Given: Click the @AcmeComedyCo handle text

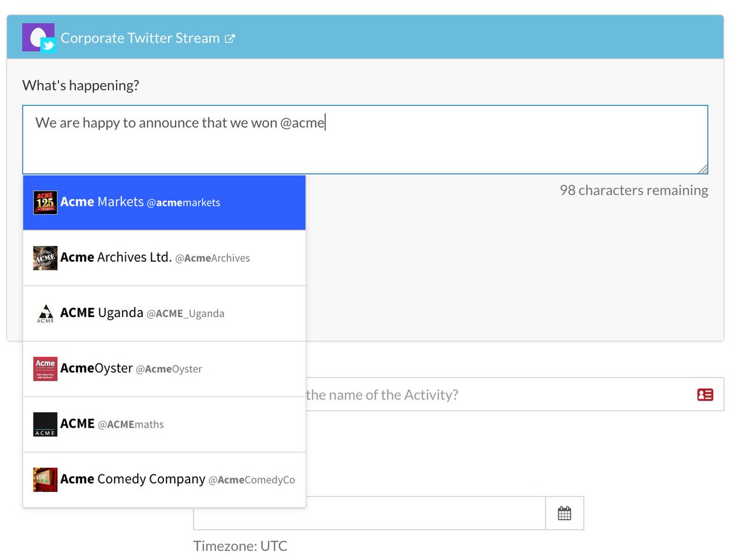Looking at the screenshot, I should pos(252,480).
